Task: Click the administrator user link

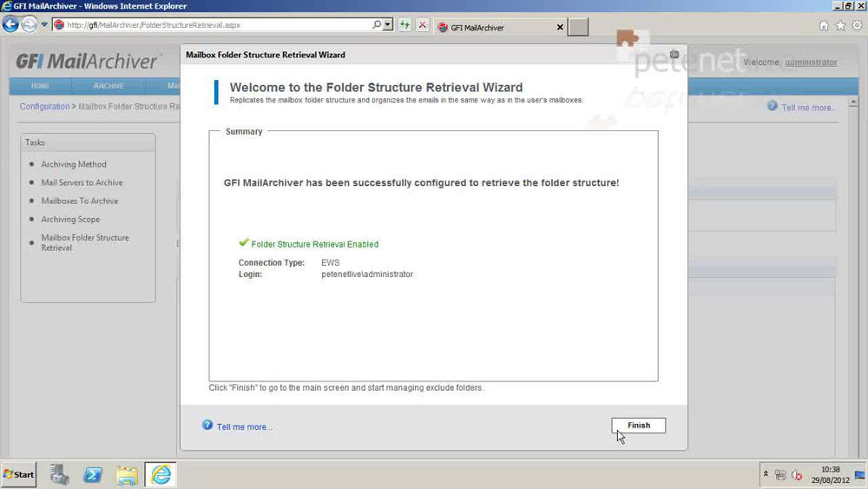Action: tap(811, 63)
